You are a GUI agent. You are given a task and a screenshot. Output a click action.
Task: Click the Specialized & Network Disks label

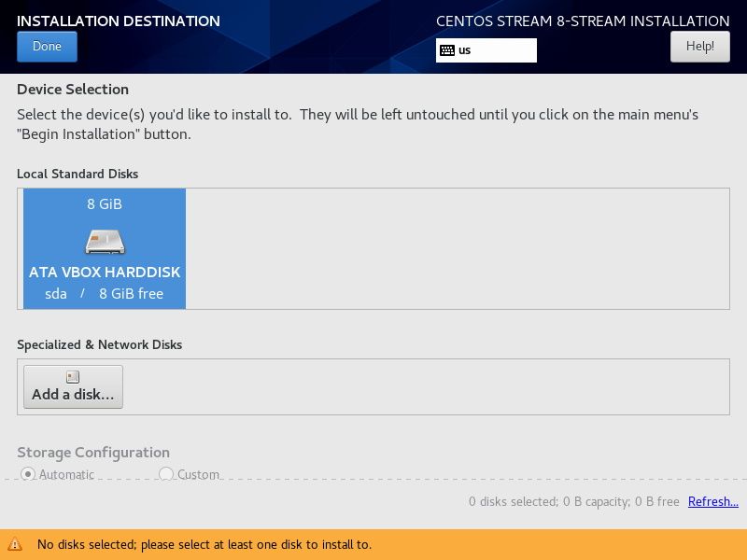click(100, 344)
